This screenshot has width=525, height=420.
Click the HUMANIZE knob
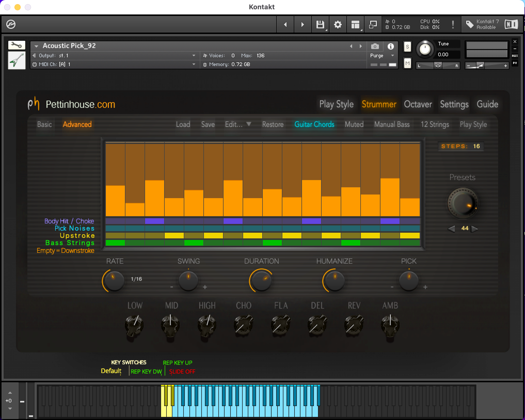pyautogui.click(x=335, y=281)
